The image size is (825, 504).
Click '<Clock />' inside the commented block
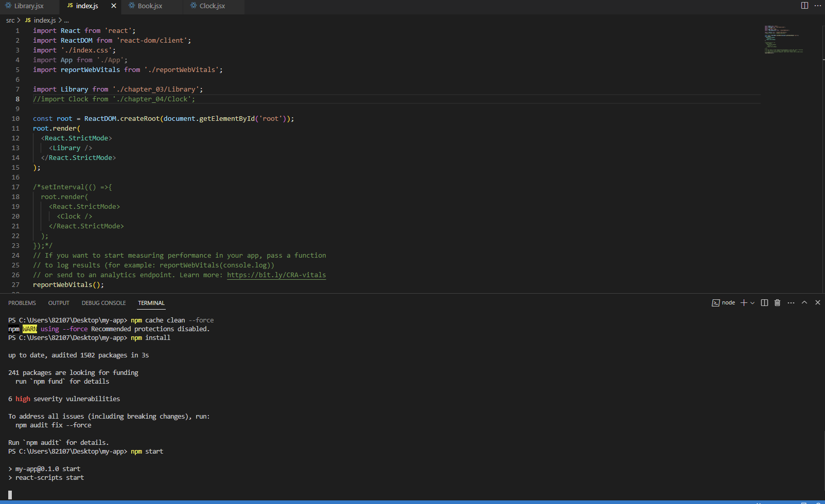pos(75,216)
